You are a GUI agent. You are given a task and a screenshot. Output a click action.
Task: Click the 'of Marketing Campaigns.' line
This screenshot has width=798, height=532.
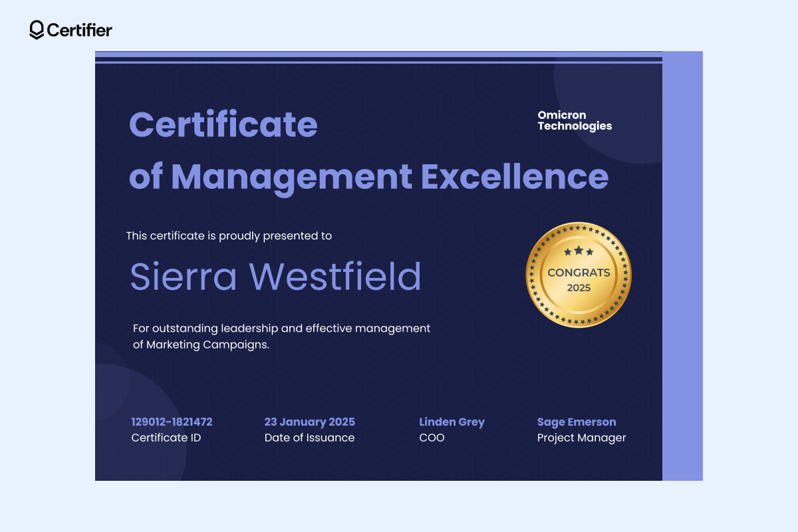click(201, 345)
